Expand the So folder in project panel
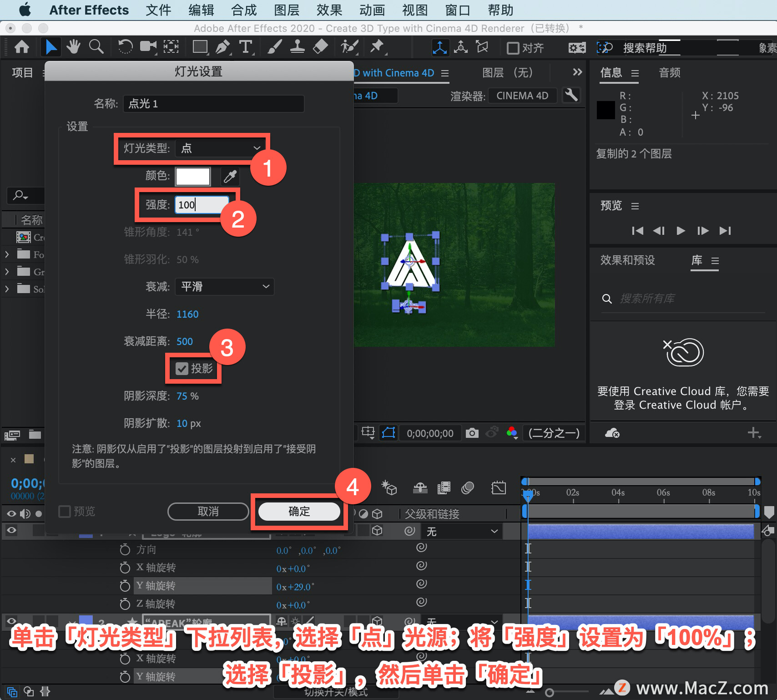This screenshot has height=700, width=777. pos(7,289)
